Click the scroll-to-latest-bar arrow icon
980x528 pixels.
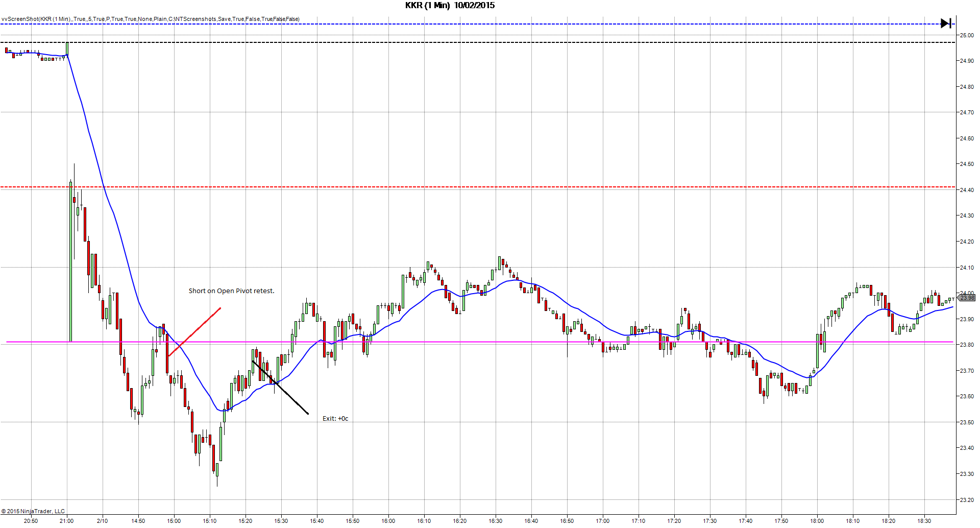click(x=946, y=23)
